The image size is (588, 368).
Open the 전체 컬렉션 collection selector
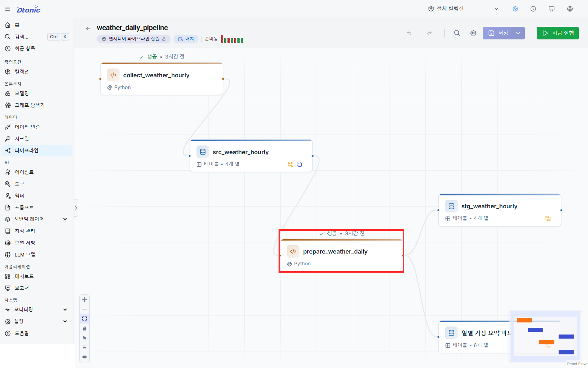(463, 9)
